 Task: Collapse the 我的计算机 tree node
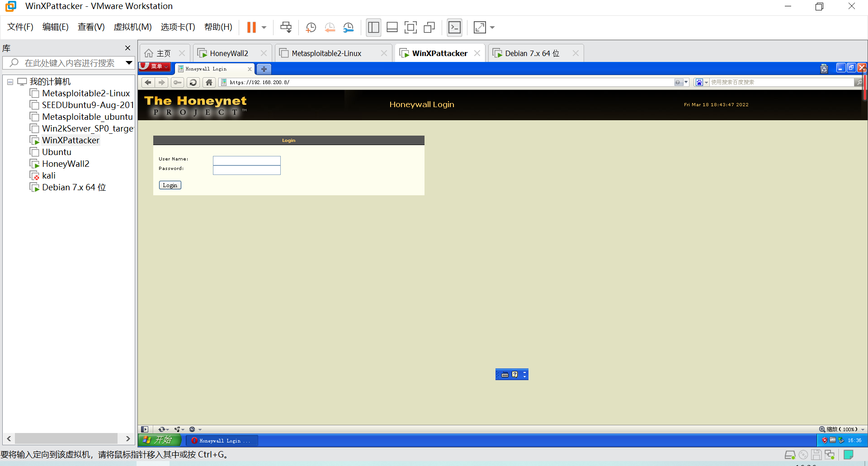pyautogui.click(x=10, y=82)
